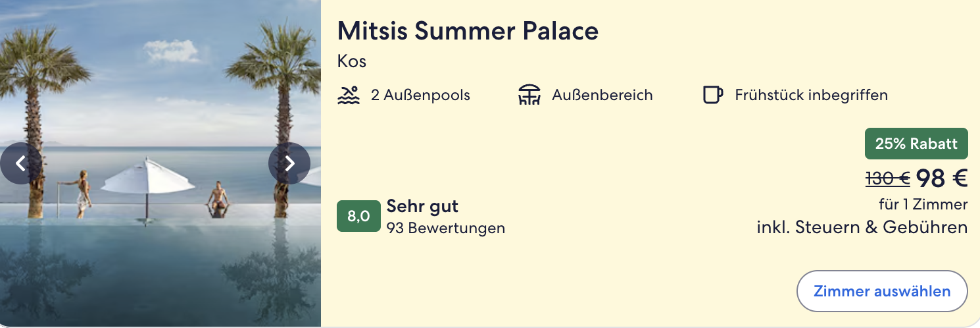
Task: Click the Sehr gut rating label
Action: (x=422, y=206)
